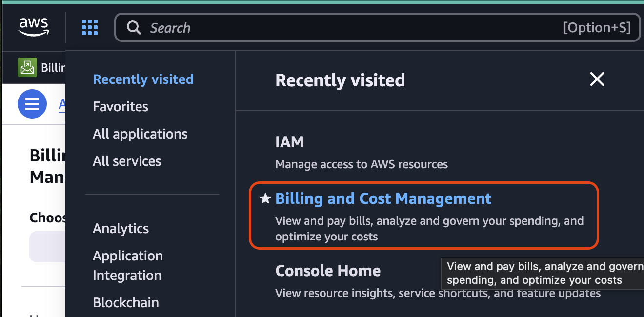
Task: Switch to Favorites in the services menu
Action: pos(120,107)
